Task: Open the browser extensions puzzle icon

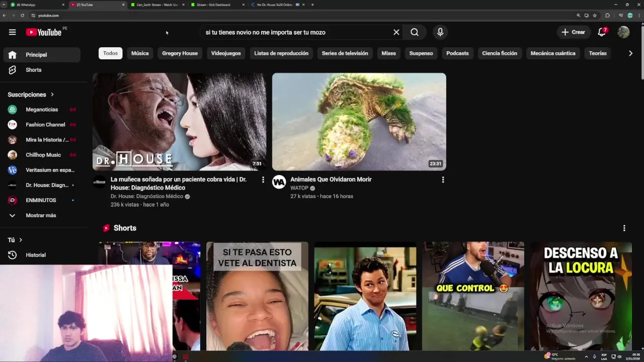Action: (x=607, y=16)
